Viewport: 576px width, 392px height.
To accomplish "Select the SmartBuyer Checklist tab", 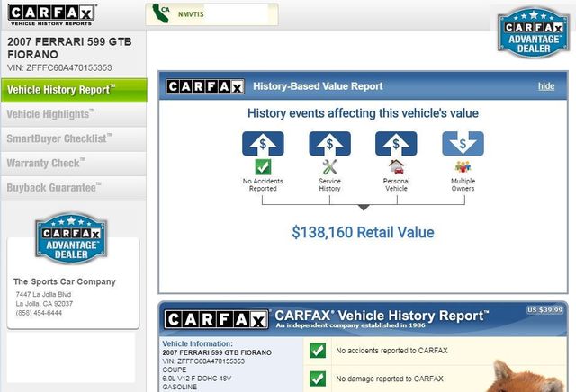I will tap(59, 138).
